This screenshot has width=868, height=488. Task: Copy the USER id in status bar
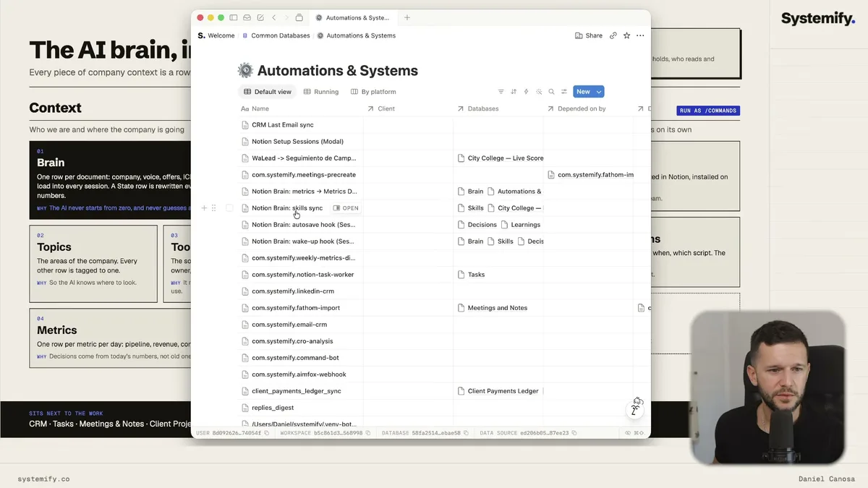click(267, 433)
